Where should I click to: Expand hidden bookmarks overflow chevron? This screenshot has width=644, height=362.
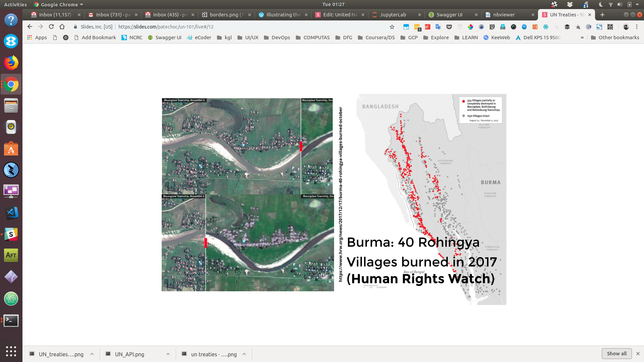[x=582, y=38]
